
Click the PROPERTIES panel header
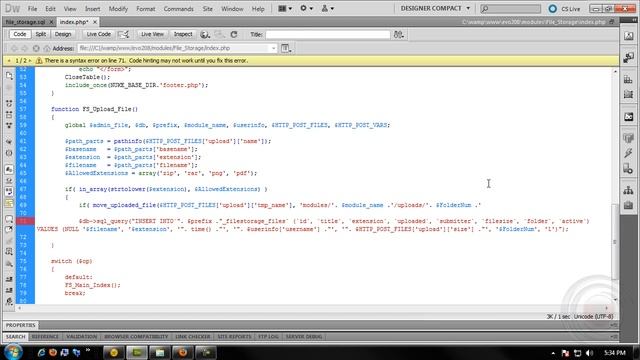click(x=20, y=325)
